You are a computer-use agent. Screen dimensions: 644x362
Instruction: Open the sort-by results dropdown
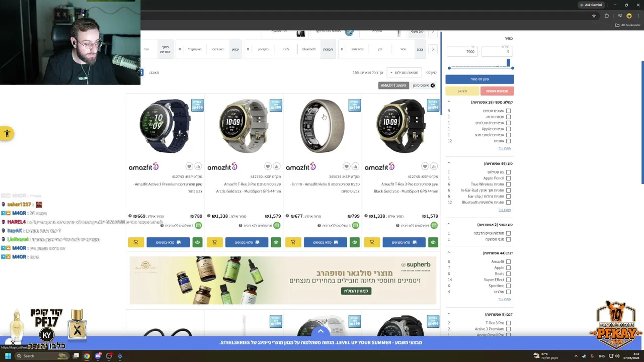(405, 72)
